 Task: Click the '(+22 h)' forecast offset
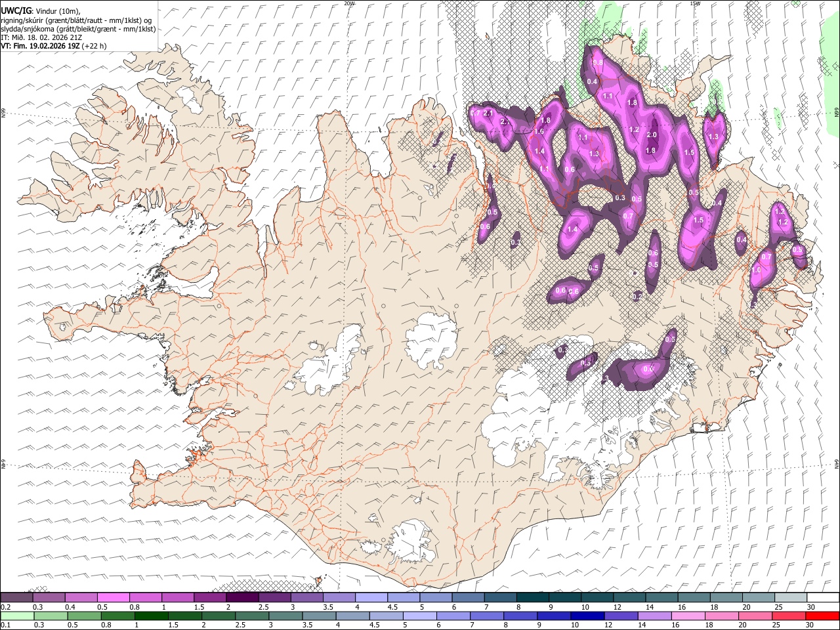click(94, 46)
